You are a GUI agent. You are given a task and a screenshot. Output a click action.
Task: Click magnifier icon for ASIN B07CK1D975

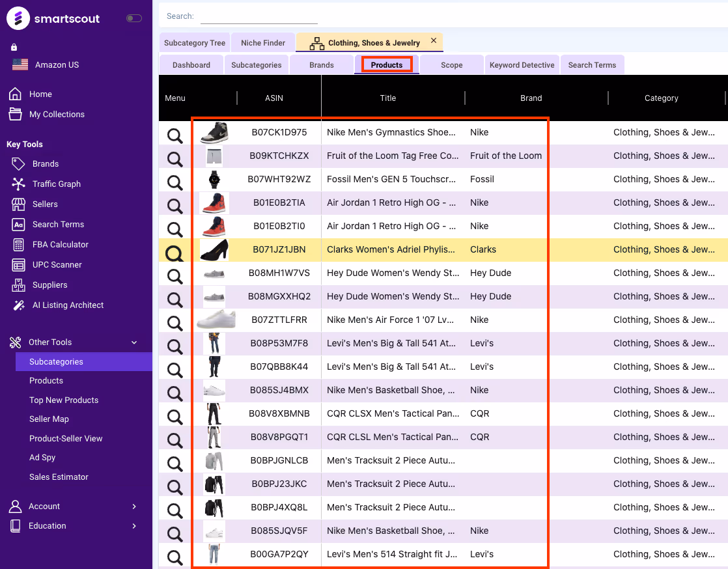(175, 135)
